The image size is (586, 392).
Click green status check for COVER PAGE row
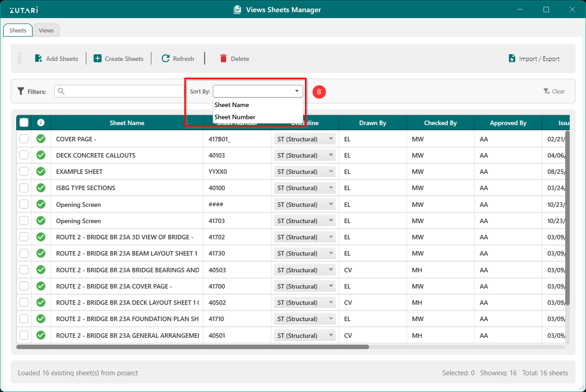[41, 139]
